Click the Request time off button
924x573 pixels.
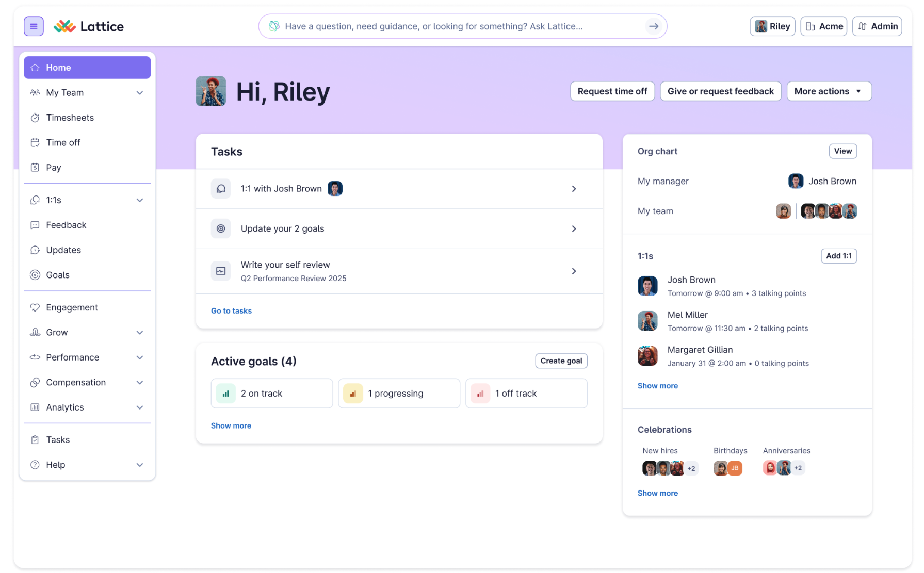tap(612, 91)
